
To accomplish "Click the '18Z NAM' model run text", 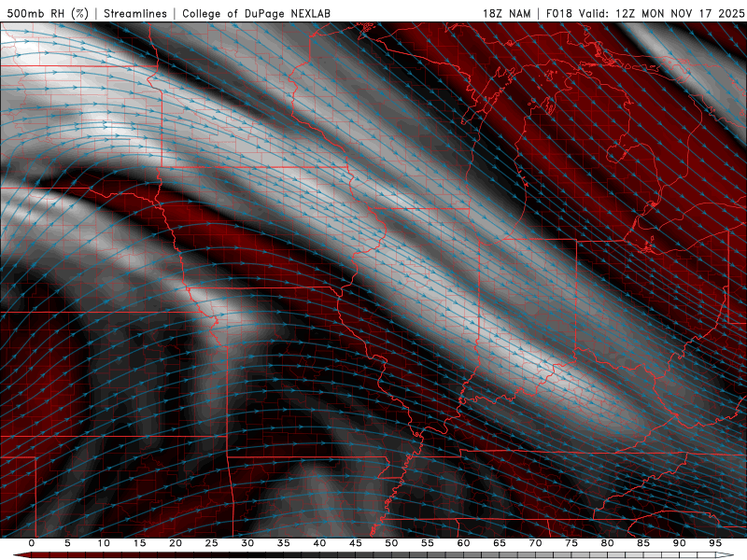I will (506, 13).
